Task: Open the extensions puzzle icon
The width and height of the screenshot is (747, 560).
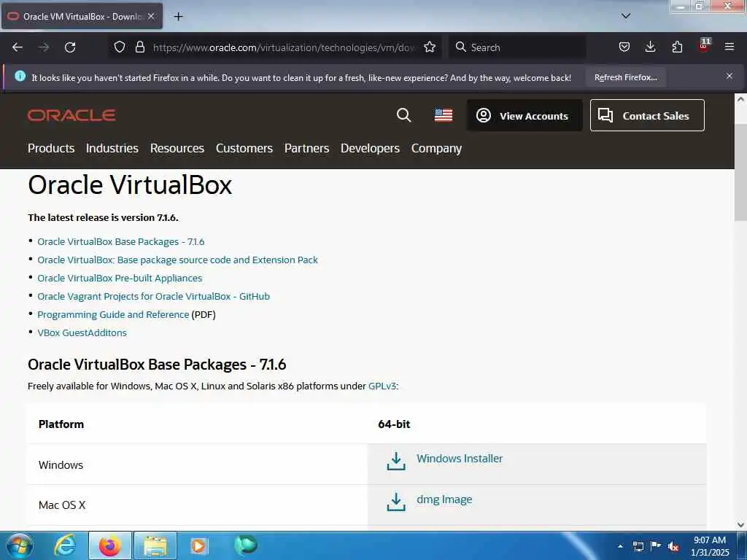Action: coord(677,47)
